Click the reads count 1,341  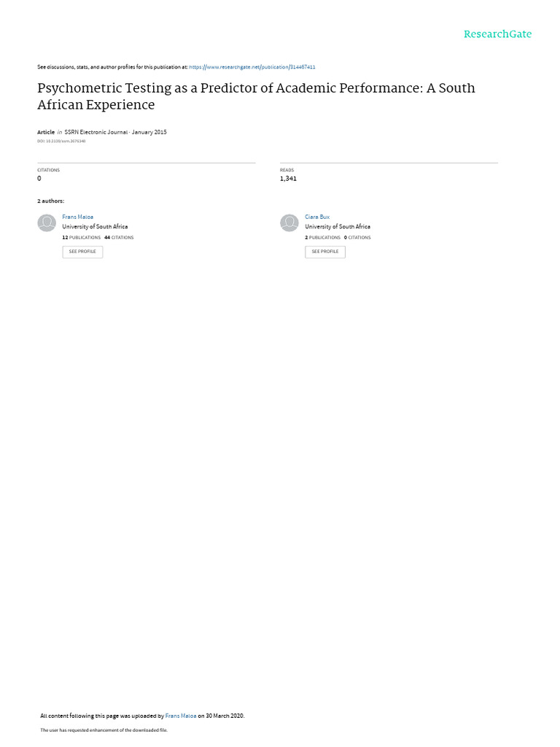288,179
